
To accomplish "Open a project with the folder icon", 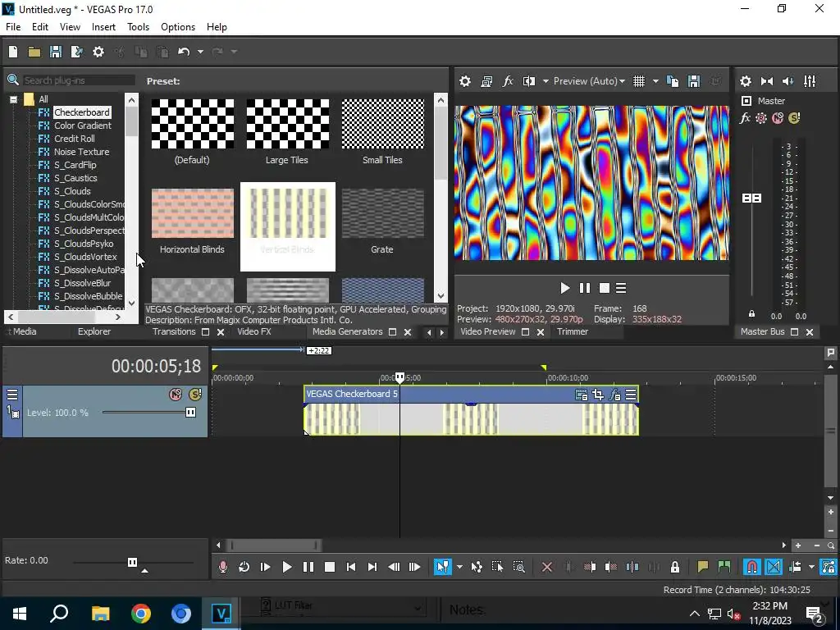I will pyautogui.click(x=34, y=52).
